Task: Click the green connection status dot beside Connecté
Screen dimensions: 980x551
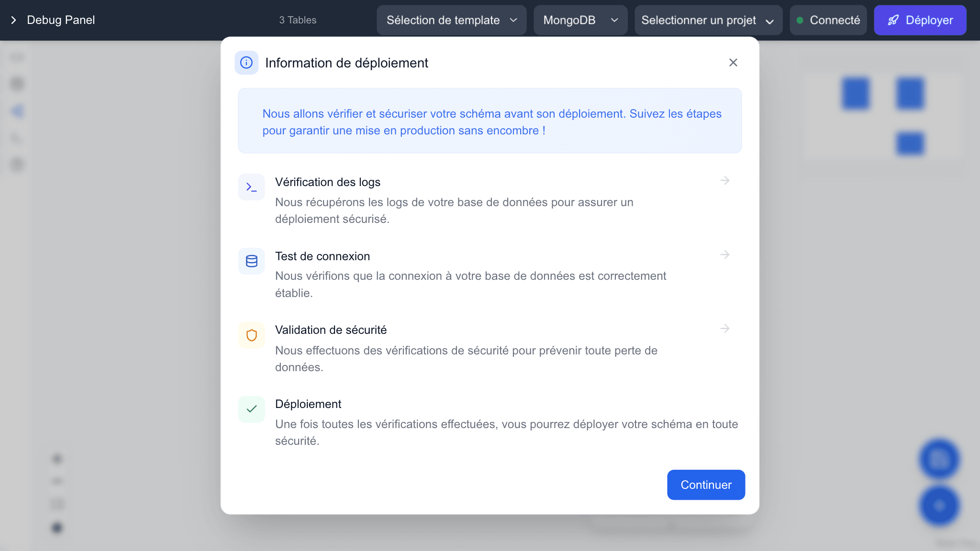Action: (x=799, y=20)
